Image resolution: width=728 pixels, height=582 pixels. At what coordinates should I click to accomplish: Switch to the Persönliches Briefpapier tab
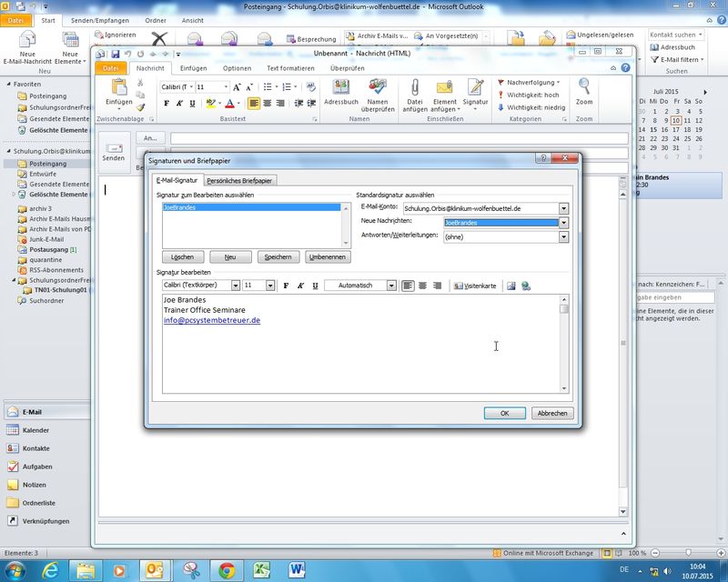pyautogui.click(x=240, y=181)
